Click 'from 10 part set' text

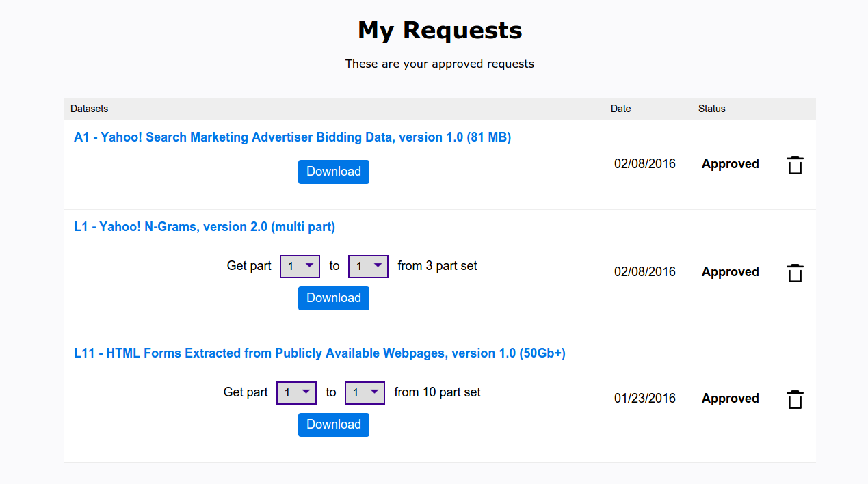point(438,392)
